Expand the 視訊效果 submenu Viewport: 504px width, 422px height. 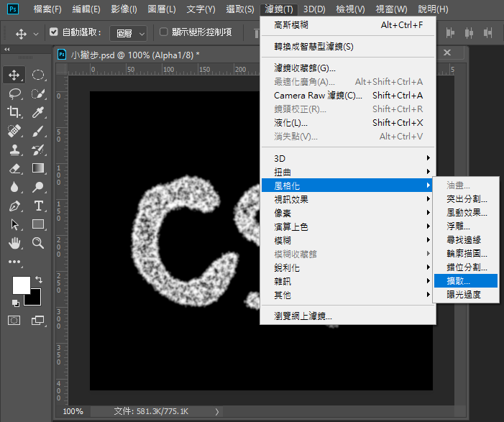(x=348, y=199)
